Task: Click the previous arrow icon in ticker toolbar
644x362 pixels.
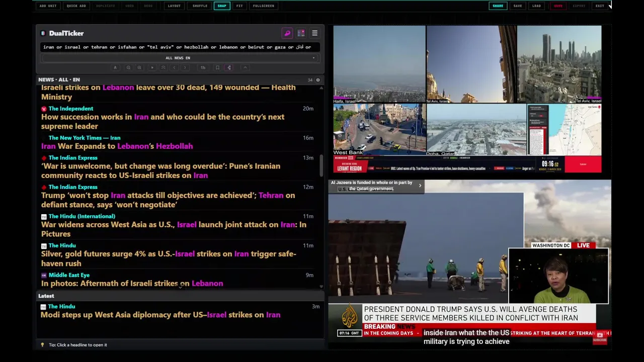Action: tap(174, 67)
